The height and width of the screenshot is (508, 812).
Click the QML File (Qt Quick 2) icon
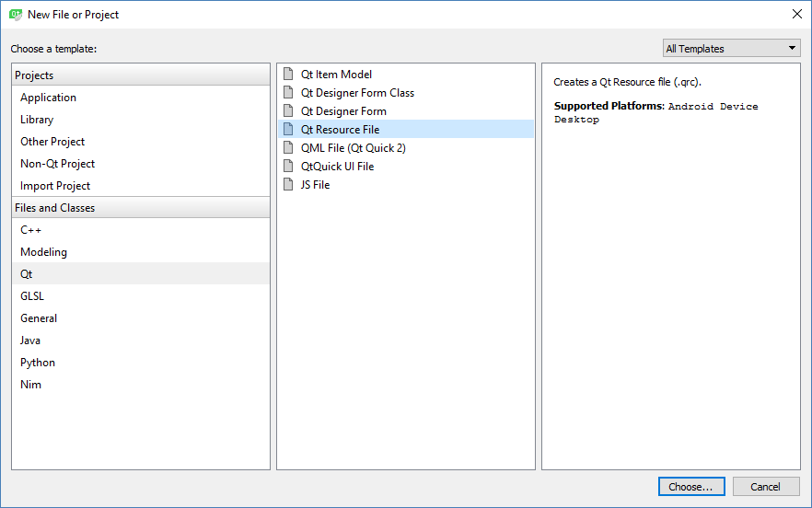[289, 148]
